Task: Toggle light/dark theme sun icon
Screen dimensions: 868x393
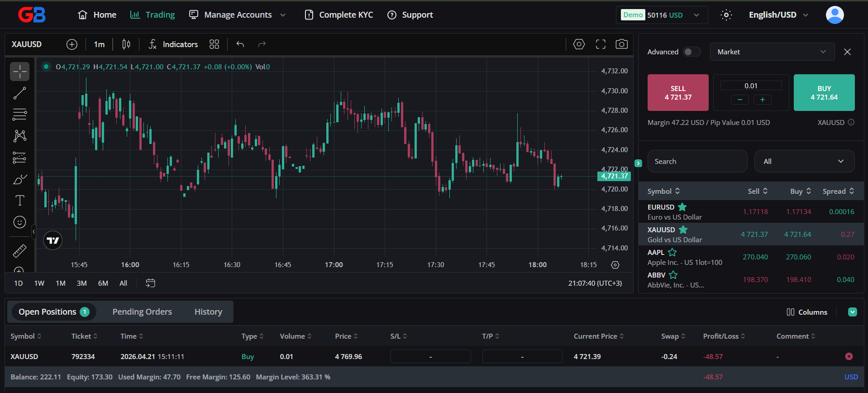Action: pos(726,15)
